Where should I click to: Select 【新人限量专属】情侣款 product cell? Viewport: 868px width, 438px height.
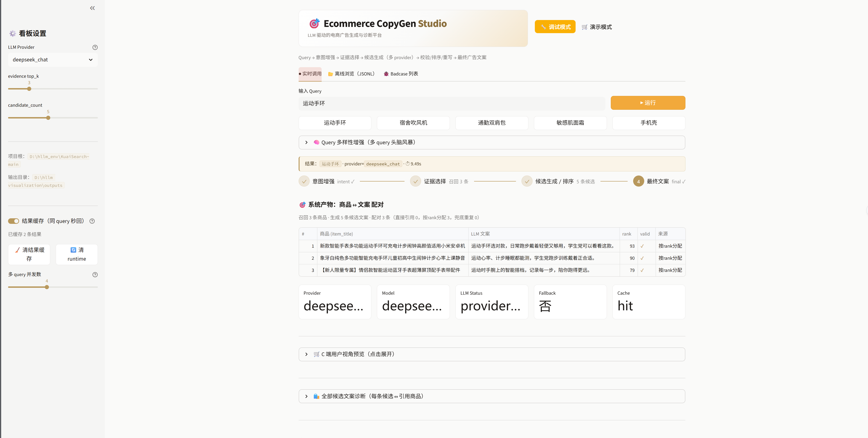393,270
